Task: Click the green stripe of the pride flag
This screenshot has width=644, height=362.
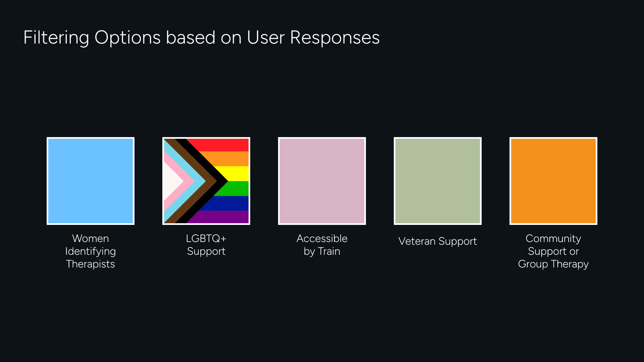Action: pyautogui.click(x=236, y=188)
